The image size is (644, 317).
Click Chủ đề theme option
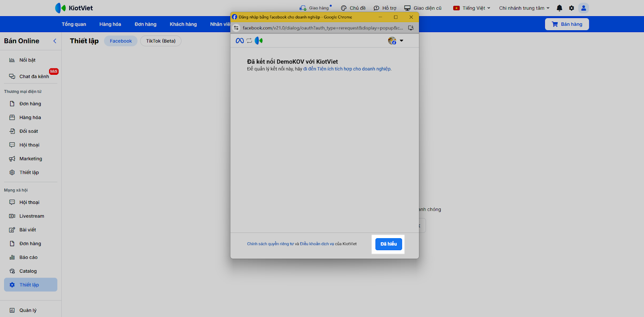tap(353, 8)
